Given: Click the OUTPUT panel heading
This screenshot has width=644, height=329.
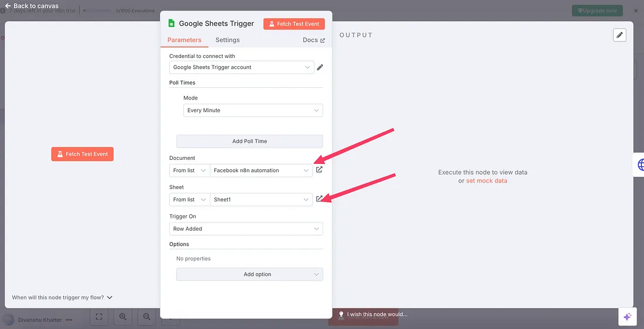Looking at the screenshot, I should point(356,35).
